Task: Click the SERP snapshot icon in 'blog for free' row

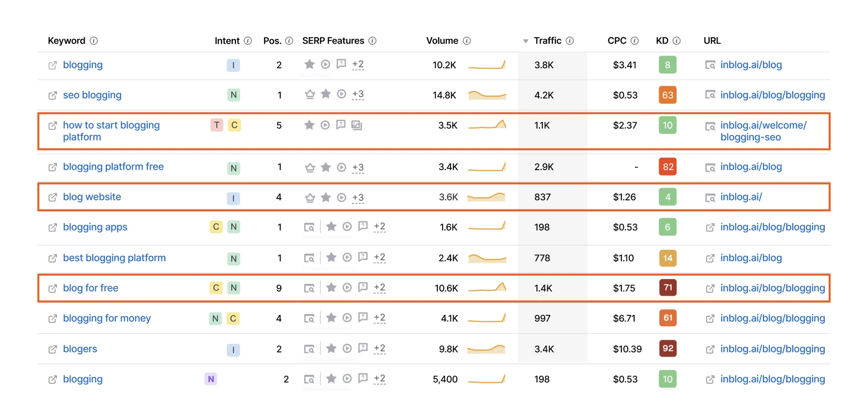Action: point(309,288)
